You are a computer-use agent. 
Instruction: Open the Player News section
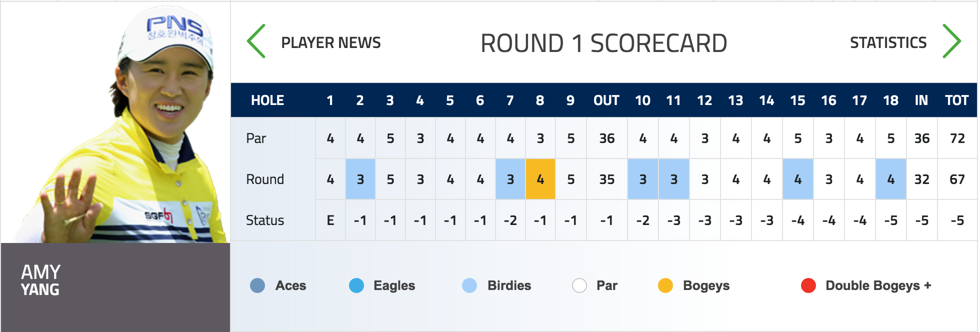coord(331,42)
